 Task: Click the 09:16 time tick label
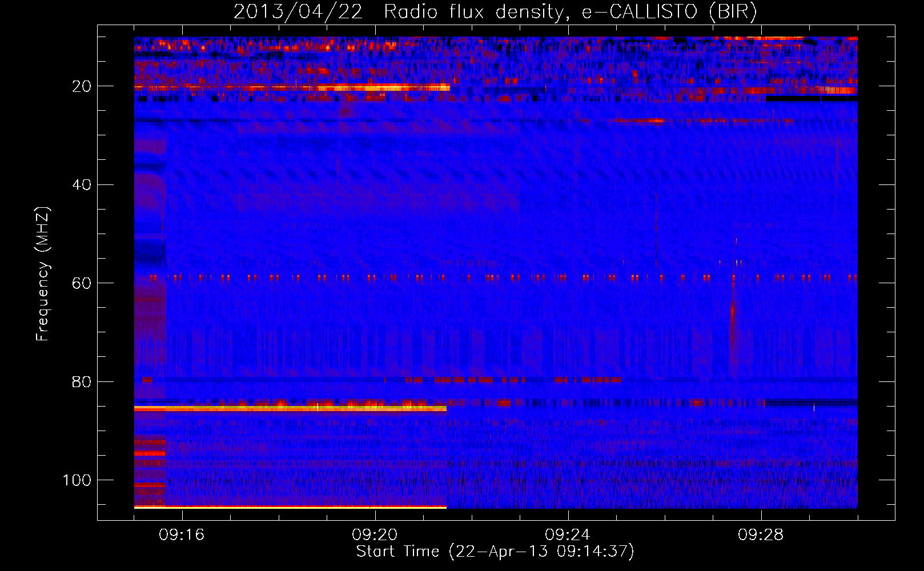182,535
